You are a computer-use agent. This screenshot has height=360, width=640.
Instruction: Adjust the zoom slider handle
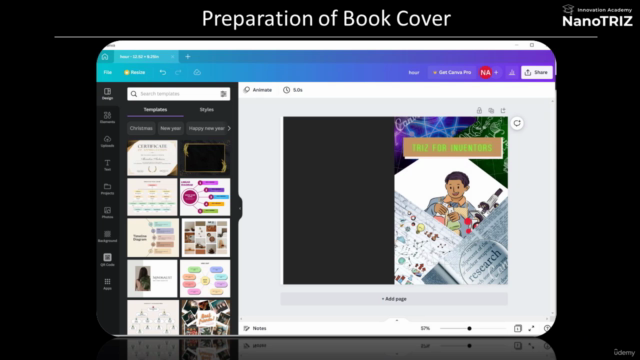click(x=469, y=328)
